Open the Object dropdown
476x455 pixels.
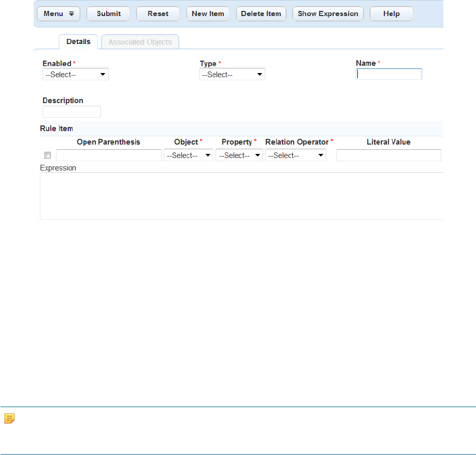click(x=189, y=155)
